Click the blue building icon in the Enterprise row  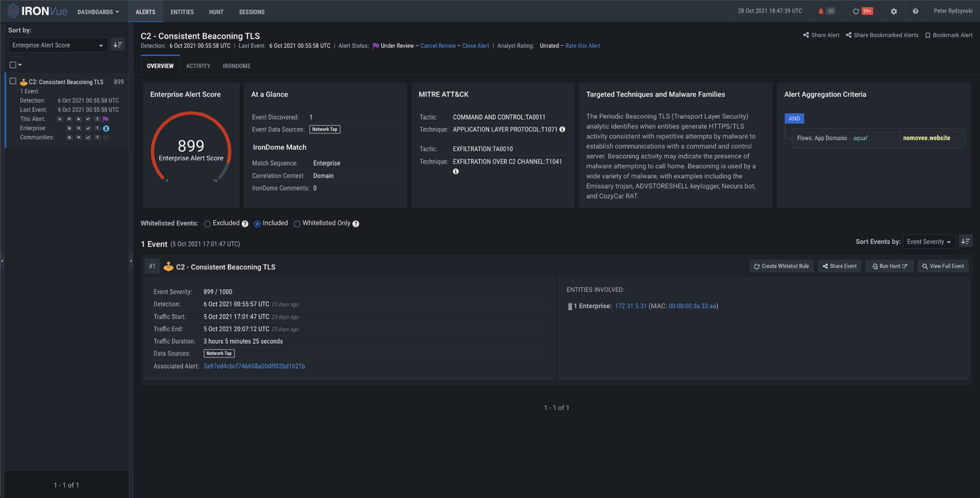coord(106,129)
